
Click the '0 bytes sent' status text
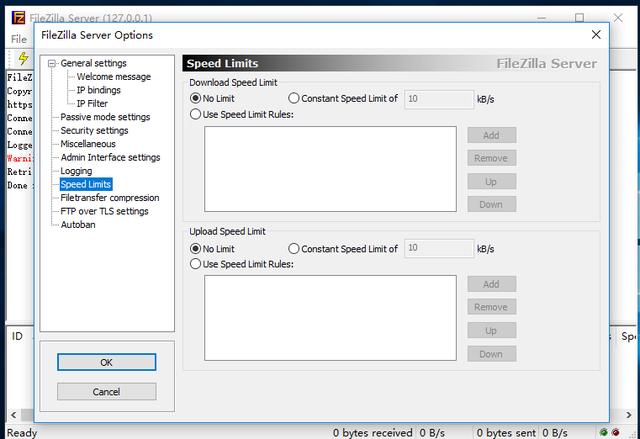[x=506, y=433]
